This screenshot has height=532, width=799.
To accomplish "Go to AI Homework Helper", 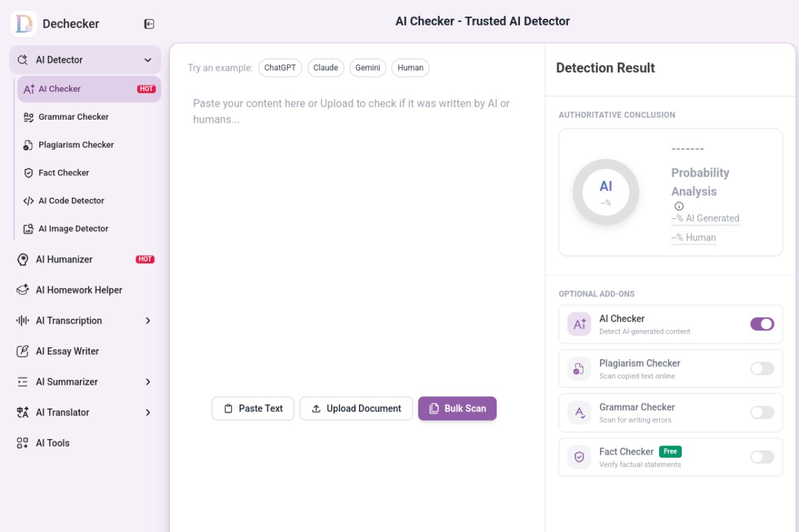I will tap(85, 290).
